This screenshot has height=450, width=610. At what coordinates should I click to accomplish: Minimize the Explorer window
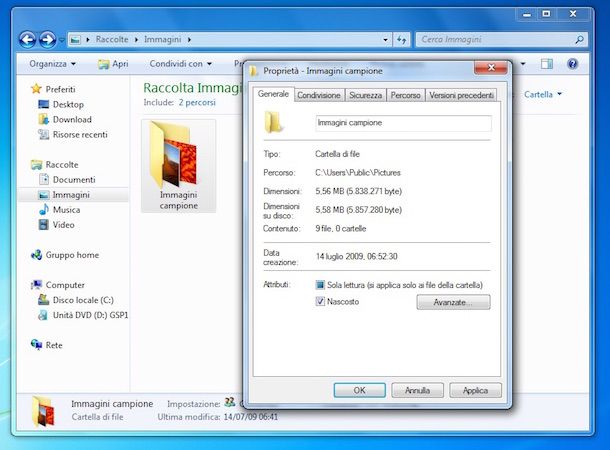(527, 14)
